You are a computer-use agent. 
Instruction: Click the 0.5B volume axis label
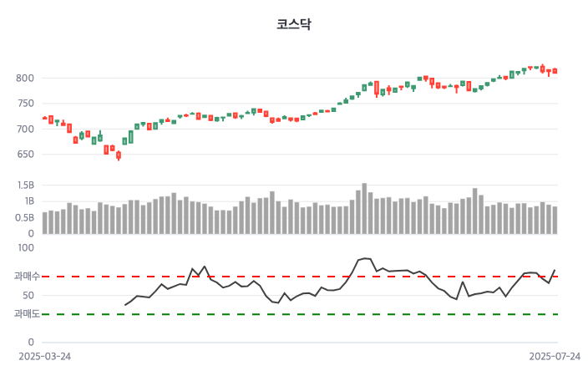click(24, 217)
